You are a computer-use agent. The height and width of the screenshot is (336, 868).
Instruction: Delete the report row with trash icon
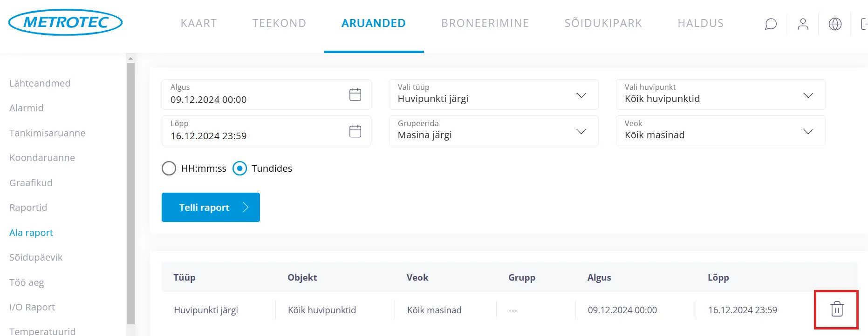click(x=837, y=309)
